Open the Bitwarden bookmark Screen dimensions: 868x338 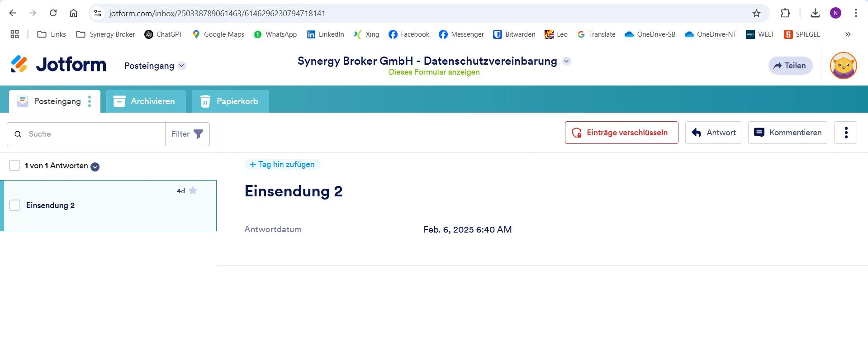click(514, 34)
